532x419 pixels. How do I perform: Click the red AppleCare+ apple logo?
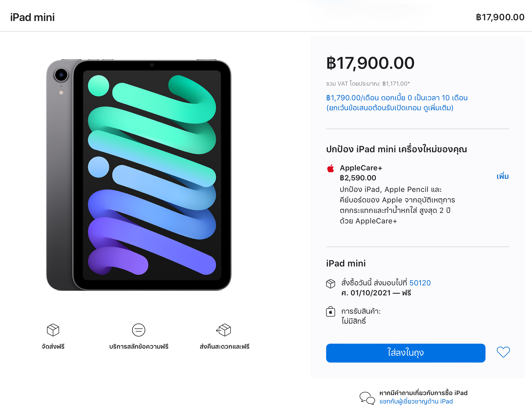coord(331,168)
